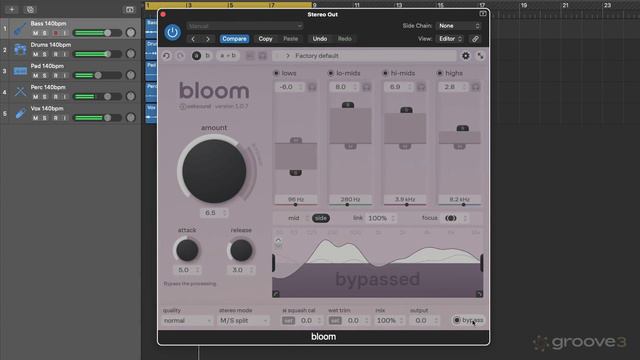Toggle the highs band enable dot

[x=440, y=73]
